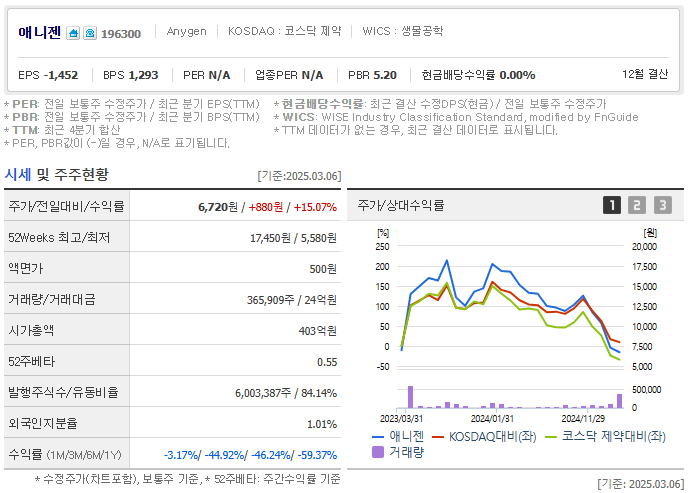This screenshot has height=493, width=688.
Task: Click the 시세 및 주주현황 section heading
Action: [x=56, y=175]
